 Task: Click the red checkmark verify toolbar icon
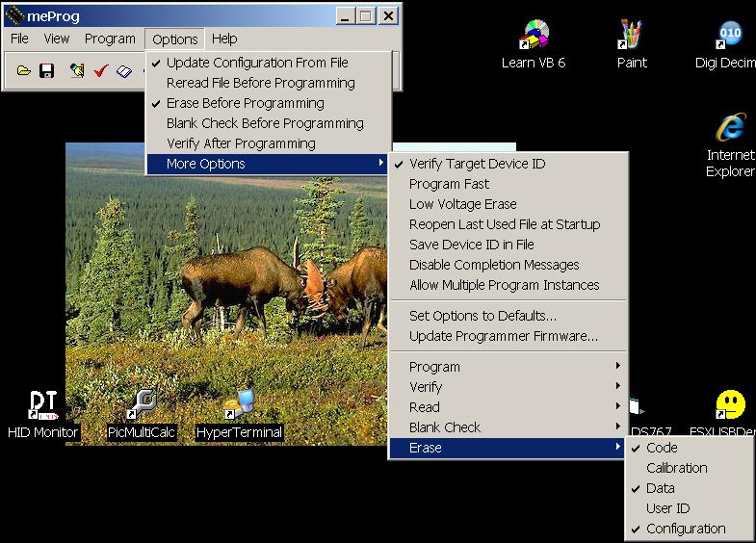pyautogui.click(x=100, y=71)
